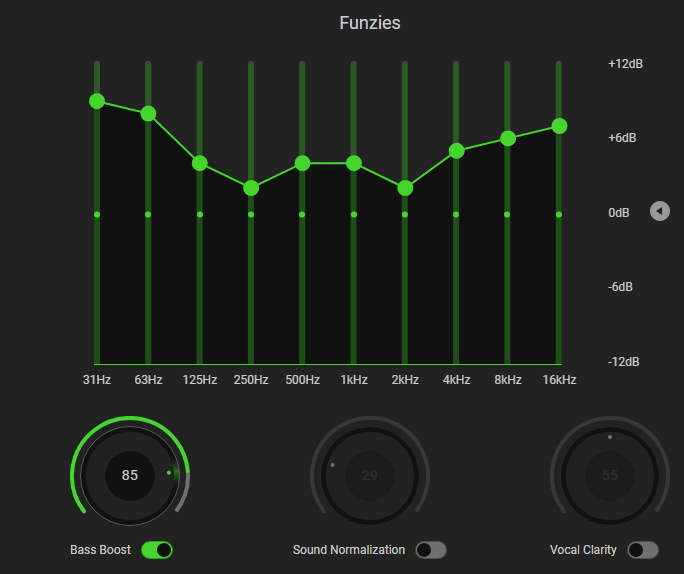Click the Sound Normalization knob showing 29
The height and width of the screenshot is (574, 684).
tap(370, 475)
